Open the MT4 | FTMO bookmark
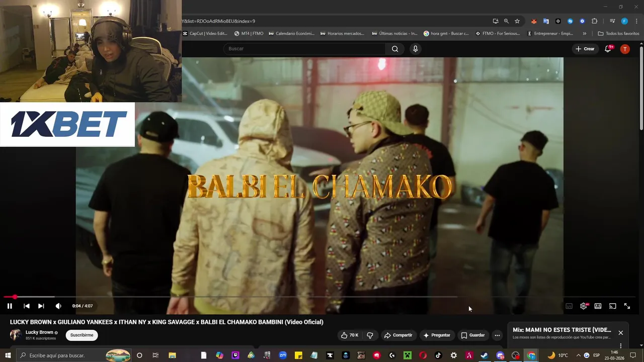Screen dimensions: 644x362 [x=249, y=34]
